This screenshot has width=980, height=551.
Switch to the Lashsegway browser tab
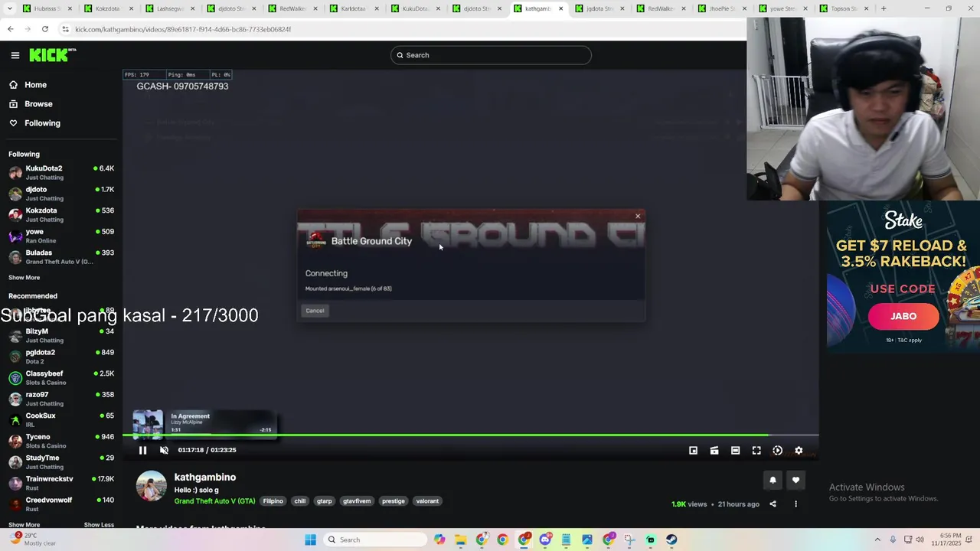[169, 8]
